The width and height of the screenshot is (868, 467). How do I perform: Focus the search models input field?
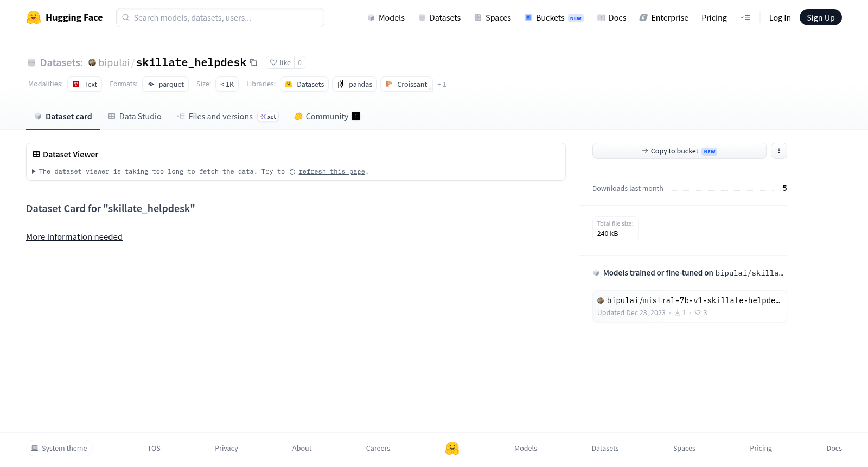(220, 17)
